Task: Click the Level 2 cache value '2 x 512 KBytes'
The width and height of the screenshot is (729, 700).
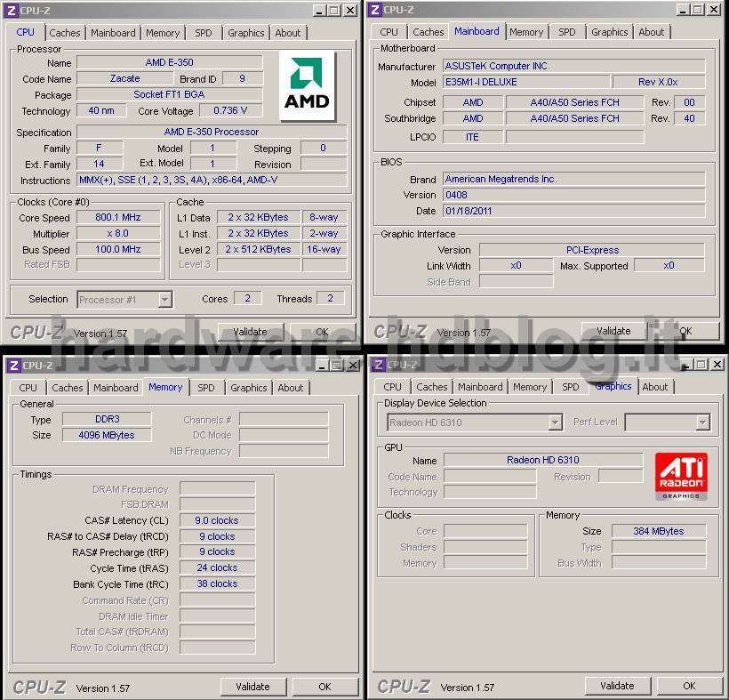Action: (x=259, y=249)
